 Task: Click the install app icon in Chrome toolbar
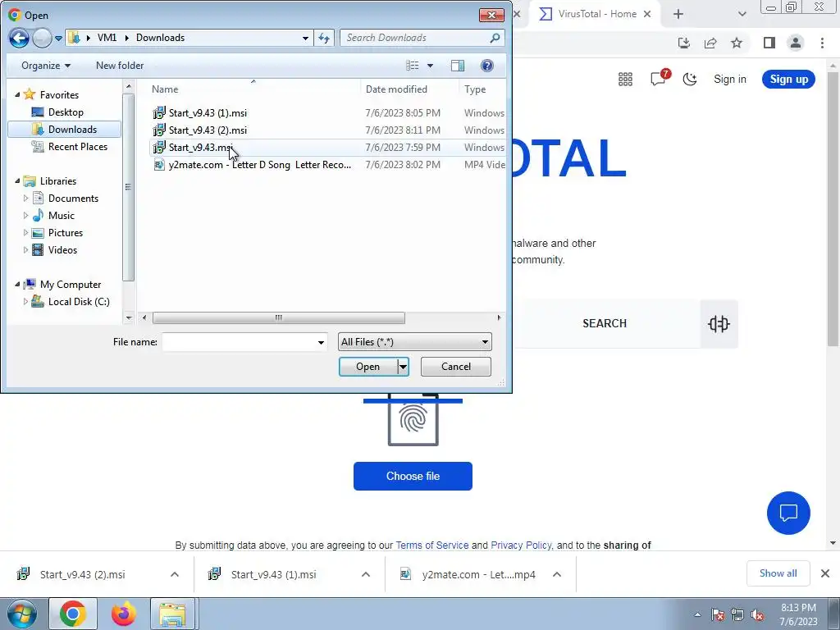684,43
